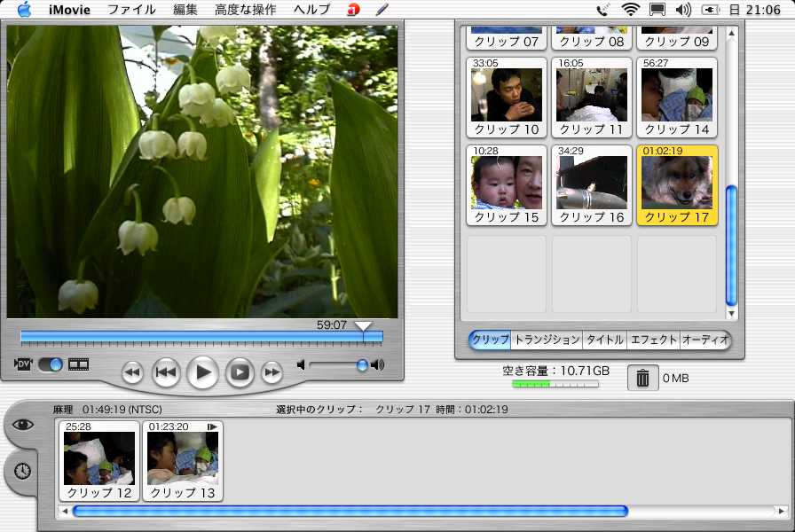The image size is (795, 532).
Task: Click the タイトル panel button
Action: pyautogui.click(x=604, y=340)
